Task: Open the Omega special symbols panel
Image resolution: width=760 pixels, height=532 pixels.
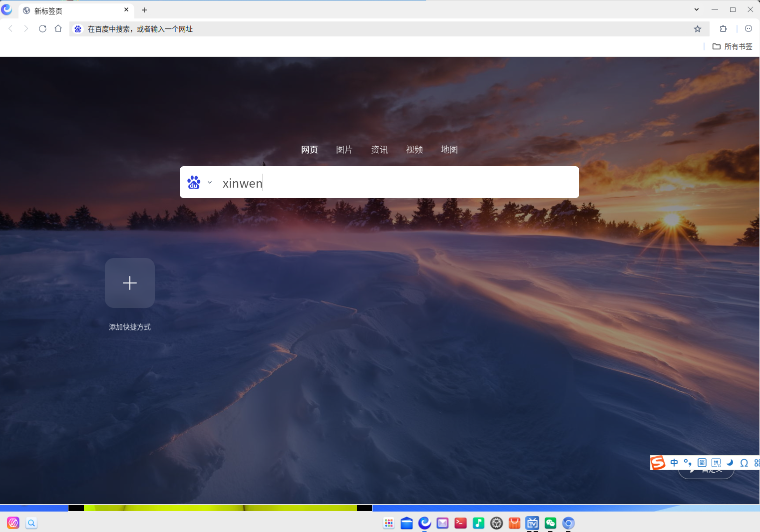Action: (x=744, y=463)
